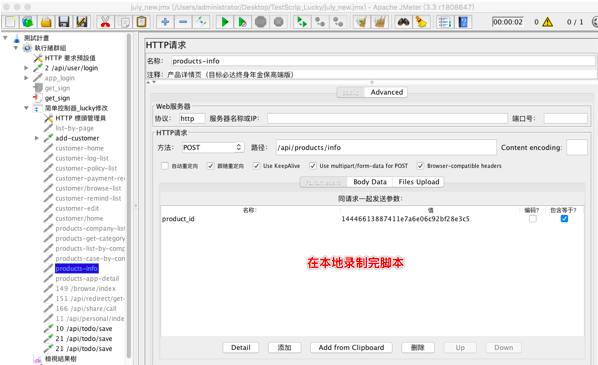Expand the add-customer sampler node
598x365 pixels.
[x=37, y=138]
